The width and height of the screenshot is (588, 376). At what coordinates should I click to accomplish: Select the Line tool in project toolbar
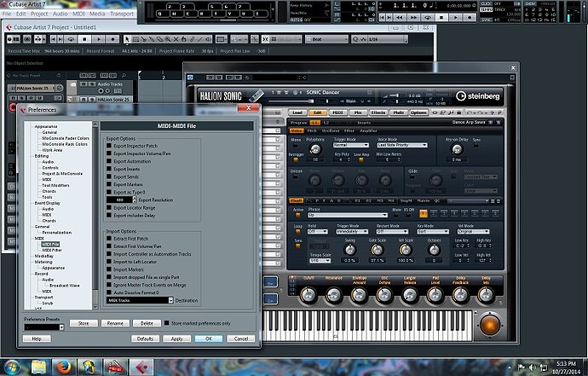[x=200, y=39]
